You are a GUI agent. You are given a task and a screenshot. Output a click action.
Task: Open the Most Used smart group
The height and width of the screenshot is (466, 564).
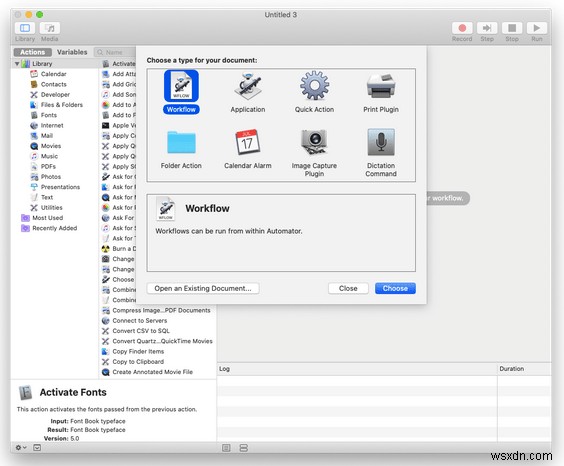click(47, 218)
